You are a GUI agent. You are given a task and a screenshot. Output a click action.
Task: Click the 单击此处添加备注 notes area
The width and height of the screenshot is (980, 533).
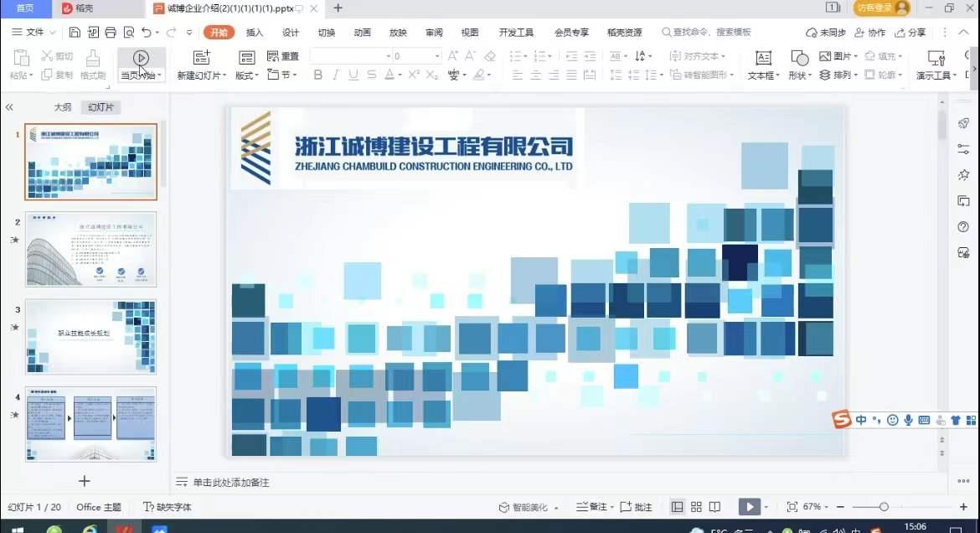click(x=231, y=483)
